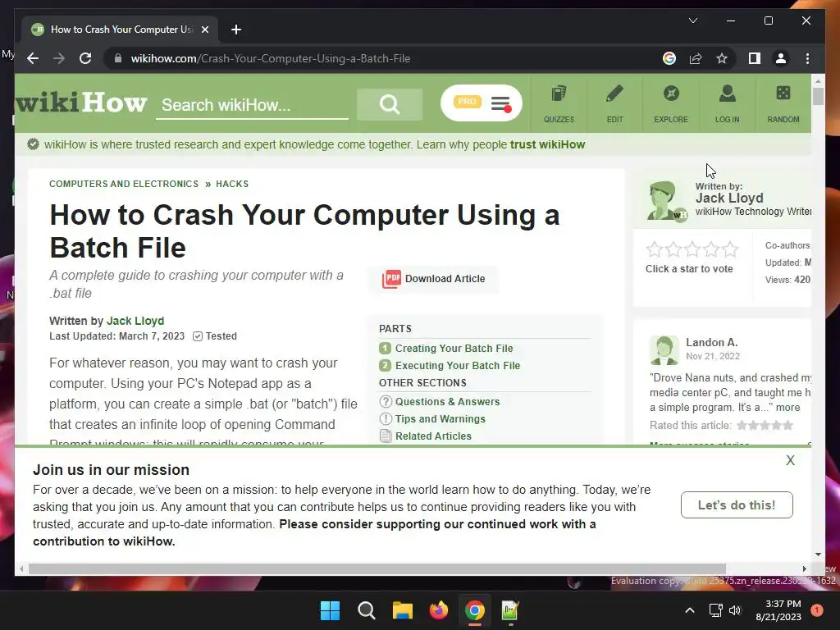Open a new browser tab
Image resolution: width=840 pixels, height=630 pixels.
pos(236,30)
